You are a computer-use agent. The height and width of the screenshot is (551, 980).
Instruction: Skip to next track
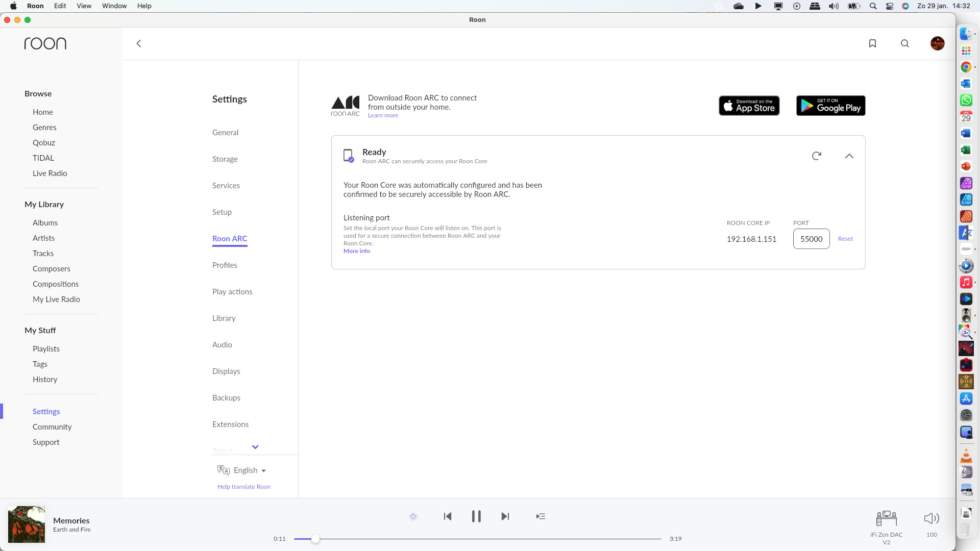tap(505, 516)
